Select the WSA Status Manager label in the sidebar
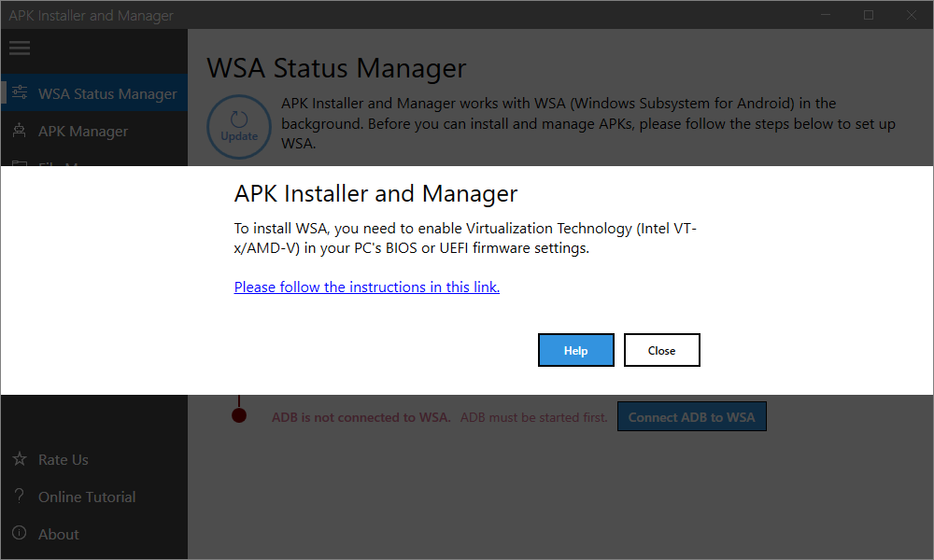This screenshot has width=934, height=560. (x=107, y=94)
